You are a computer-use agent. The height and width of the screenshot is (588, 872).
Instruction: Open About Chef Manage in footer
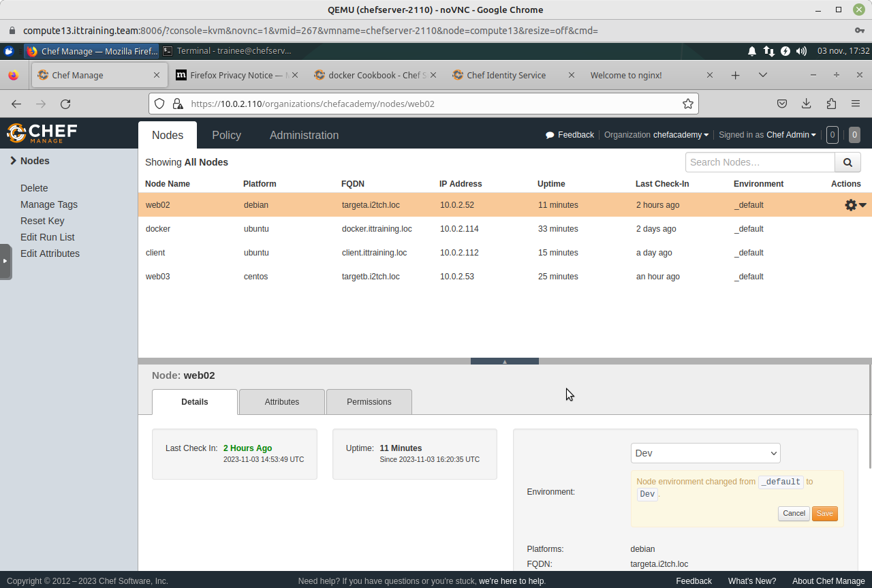tap(828, 581)
